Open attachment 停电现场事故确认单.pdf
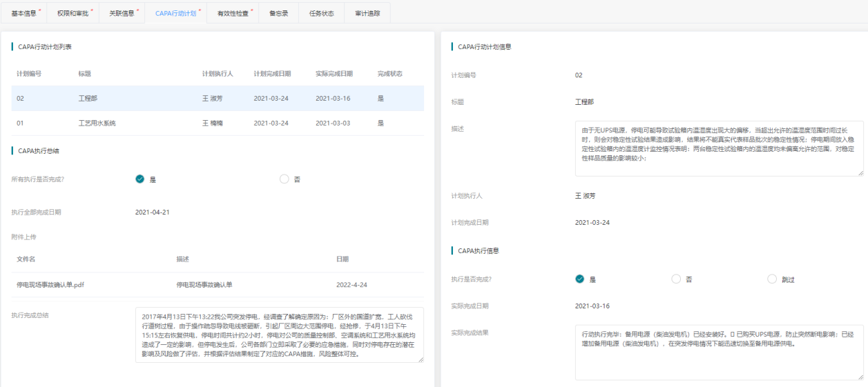This screenshot has height=387, width=868. click(x=50, y=284)
